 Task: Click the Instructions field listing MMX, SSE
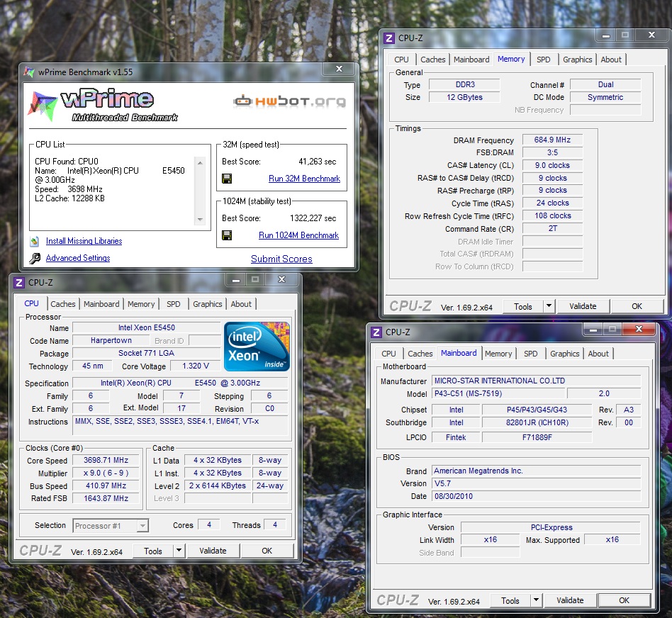click(x=180, y=425)
